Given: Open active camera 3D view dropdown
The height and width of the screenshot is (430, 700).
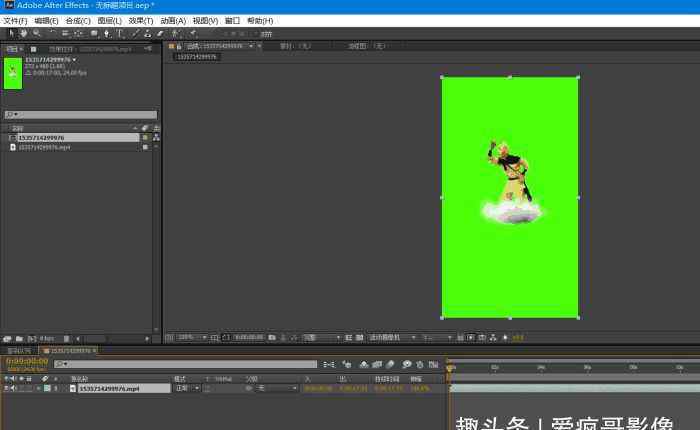Looking at the screenshot, I should click(392, 338).
